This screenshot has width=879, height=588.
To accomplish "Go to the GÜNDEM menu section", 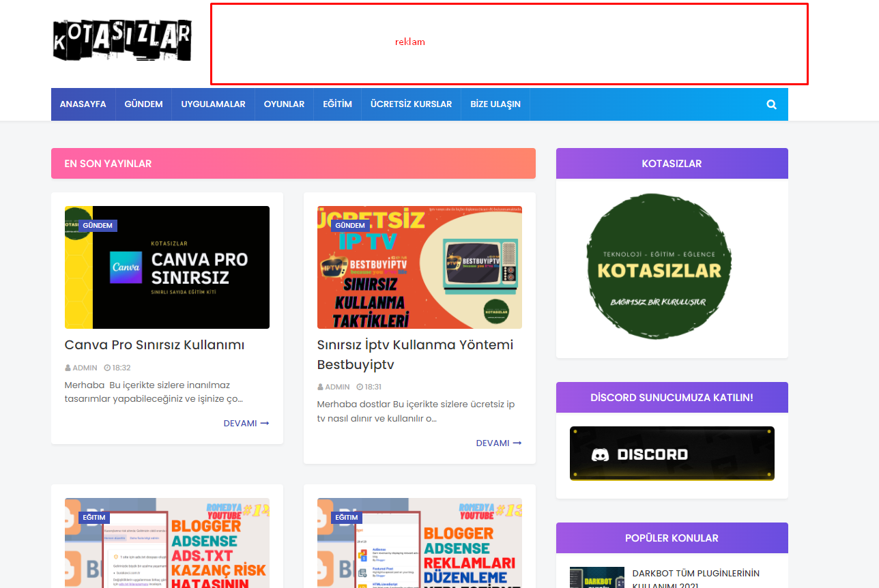I will click(x=143, y=104).
